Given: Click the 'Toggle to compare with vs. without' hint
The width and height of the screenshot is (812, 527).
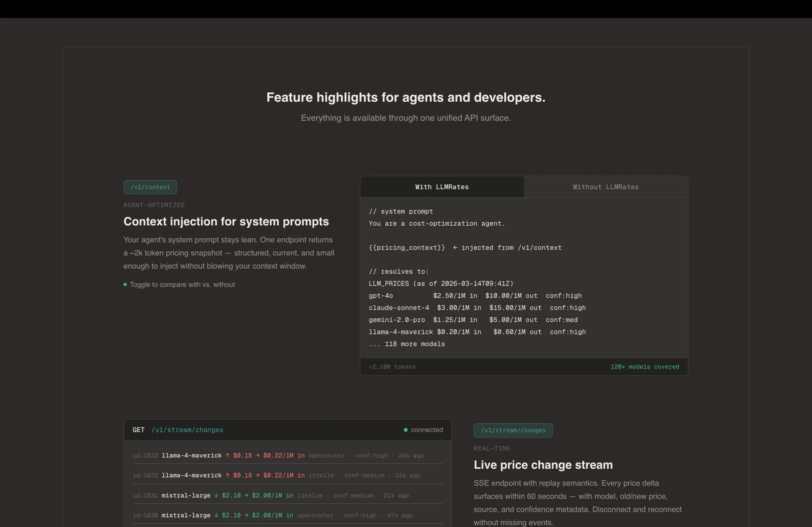Looking at the screenshot, I should point(182,284).
